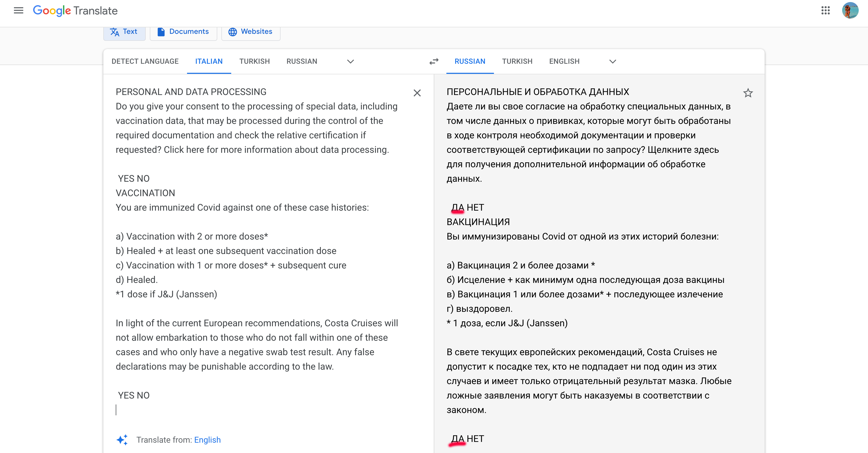Click source heading 'PERSONAL AND DATA PROCESSING'

click(x=191, y=92)
